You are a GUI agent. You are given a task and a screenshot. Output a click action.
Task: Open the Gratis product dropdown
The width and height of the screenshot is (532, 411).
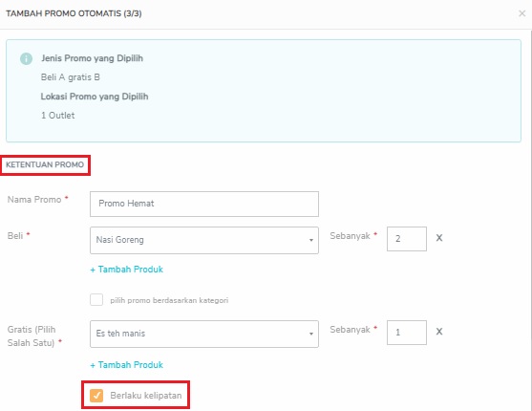tap(203, 334)
